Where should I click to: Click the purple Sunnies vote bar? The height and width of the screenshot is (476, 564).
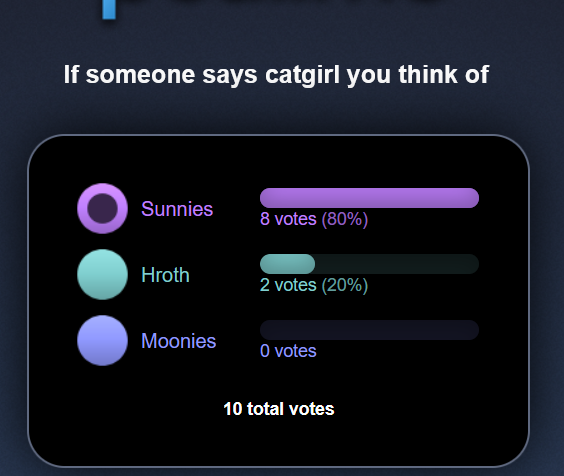click(369, 198)
